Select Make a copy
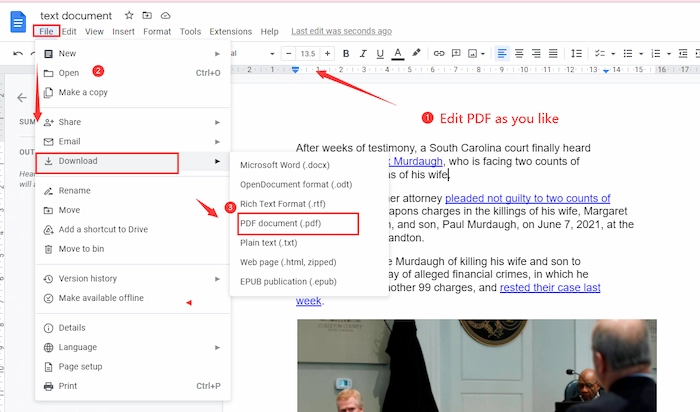Image resolution: width=700 pixels, height=412 pixels. pos(133,92)
